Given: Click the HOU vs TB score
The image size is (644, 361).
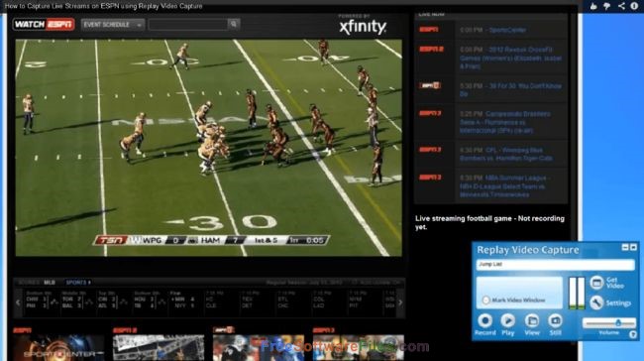Looking at the screenshot, I should pos(145,302).
